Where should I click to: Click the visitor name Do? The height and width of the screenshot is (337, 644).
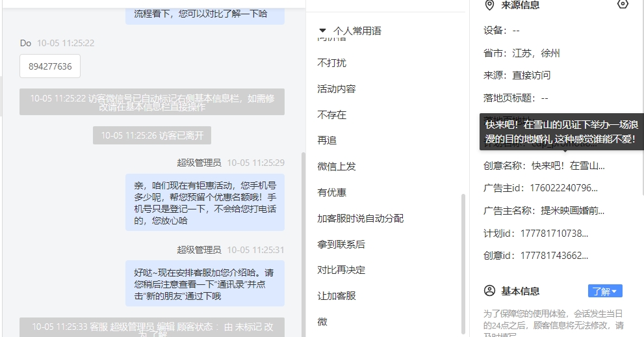pos(25,43)
